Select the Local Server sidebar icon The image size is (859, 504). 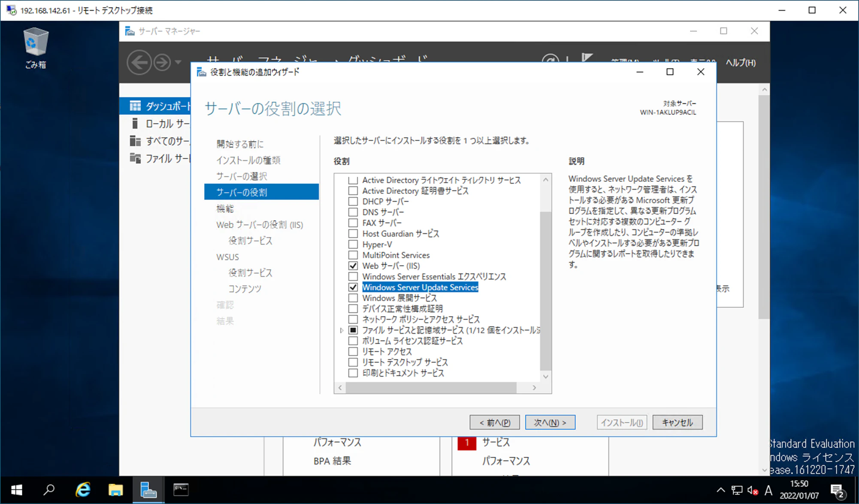(135, 124)
